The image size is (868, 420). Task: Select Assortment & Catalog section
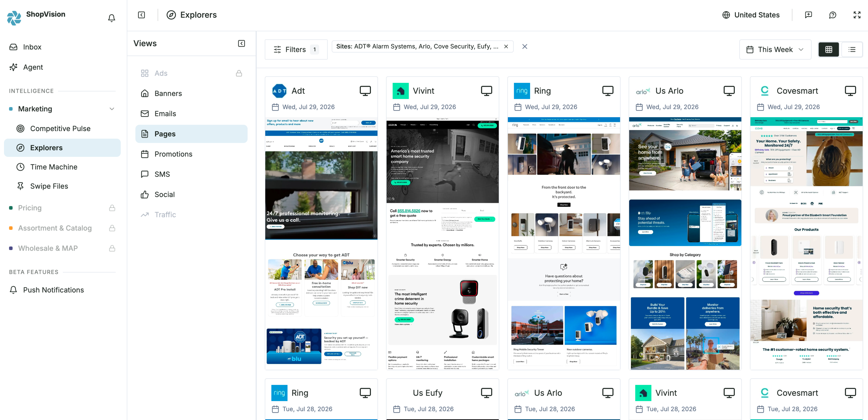coord(55,228)
